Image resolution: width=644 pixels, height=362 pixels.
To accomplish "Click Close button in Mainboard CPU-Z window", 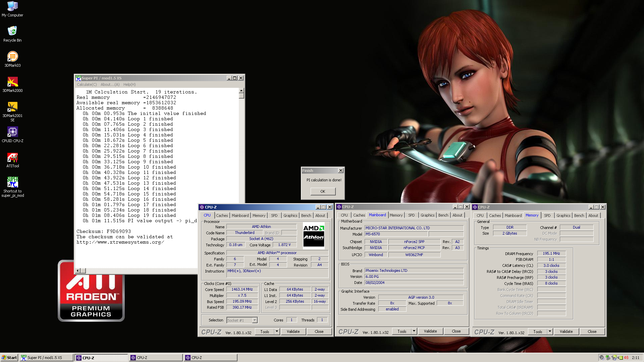I will (456, 331).
